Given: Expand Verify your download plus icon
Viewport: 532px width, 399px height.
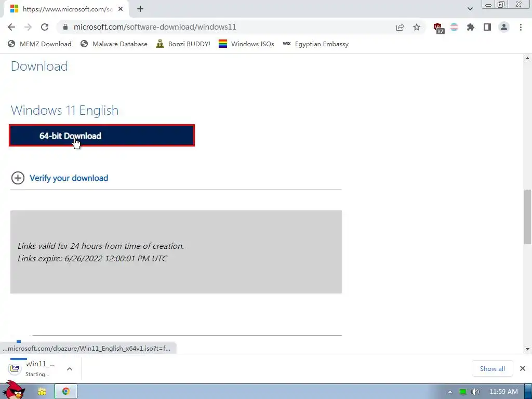Looking at the screenshot, I should (x=18, y=178).
